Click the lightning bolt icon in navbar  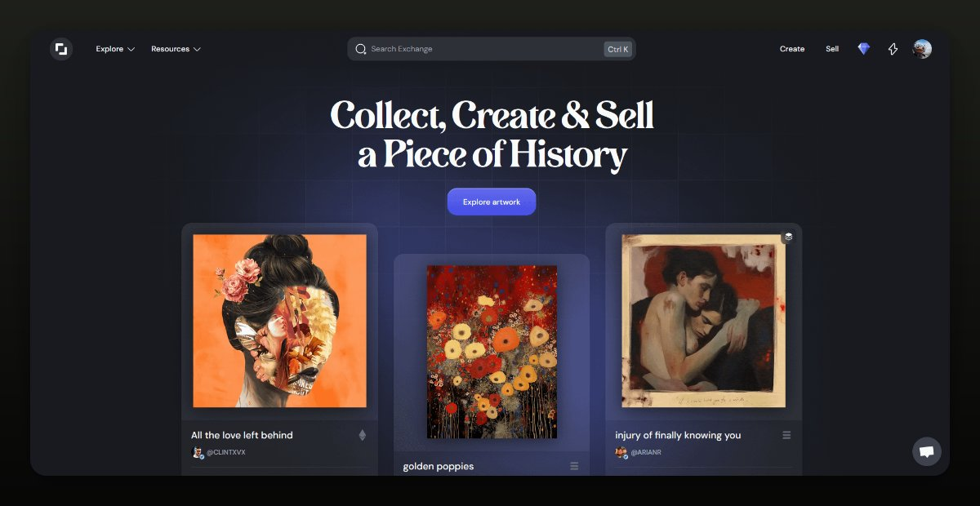[x=893, y=49]
